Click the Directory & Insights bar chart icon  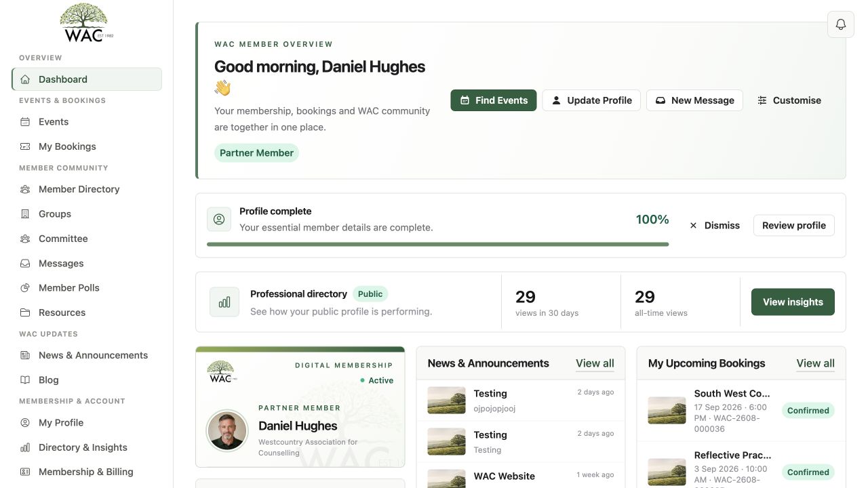tap(25, 447)
